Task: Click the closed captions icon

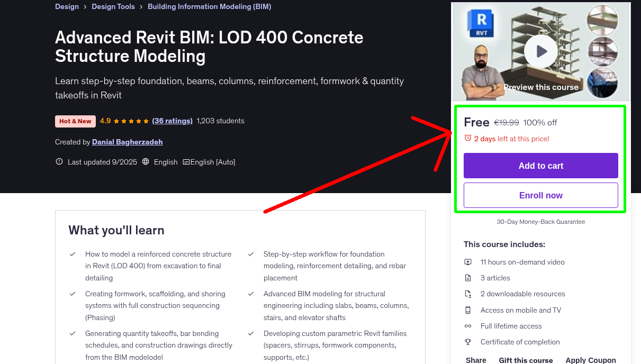Action: point(186,162)
